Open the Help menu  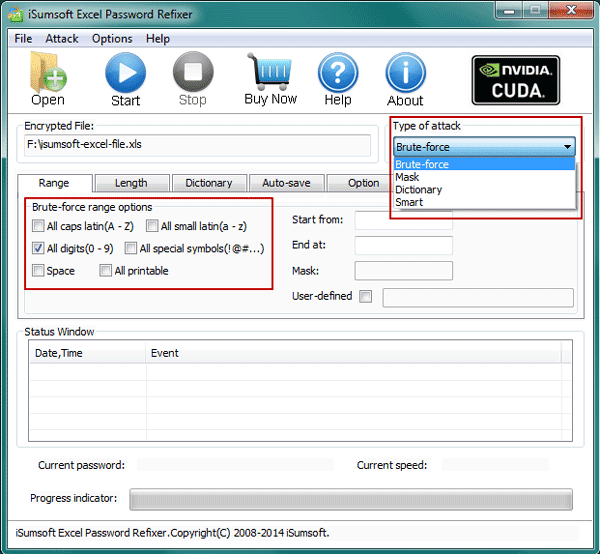tap(158, 39)
